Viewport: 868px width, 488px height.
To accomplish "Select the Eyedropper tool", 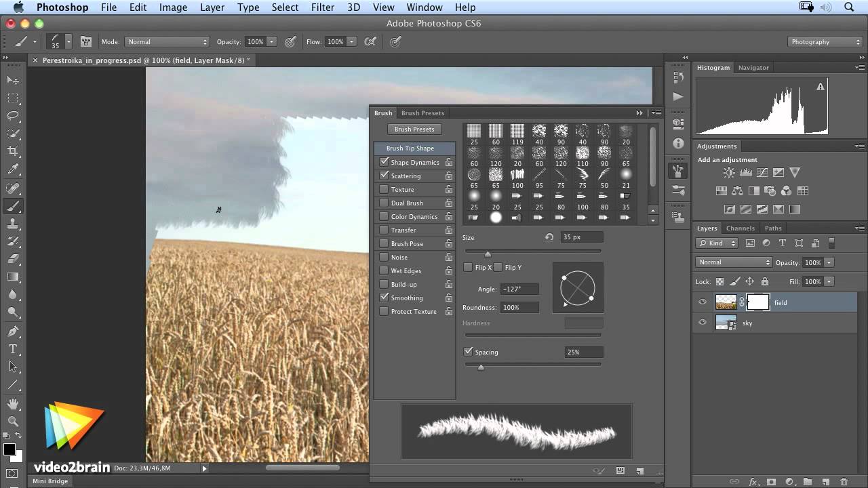I will click(x=13, y=169).
